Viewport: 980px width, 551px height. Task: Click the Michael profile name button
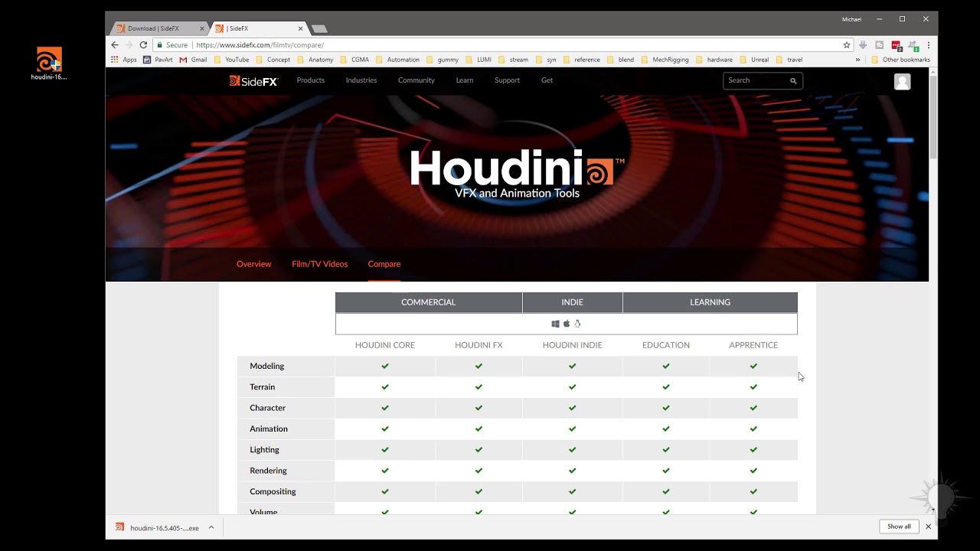[851, 19]
